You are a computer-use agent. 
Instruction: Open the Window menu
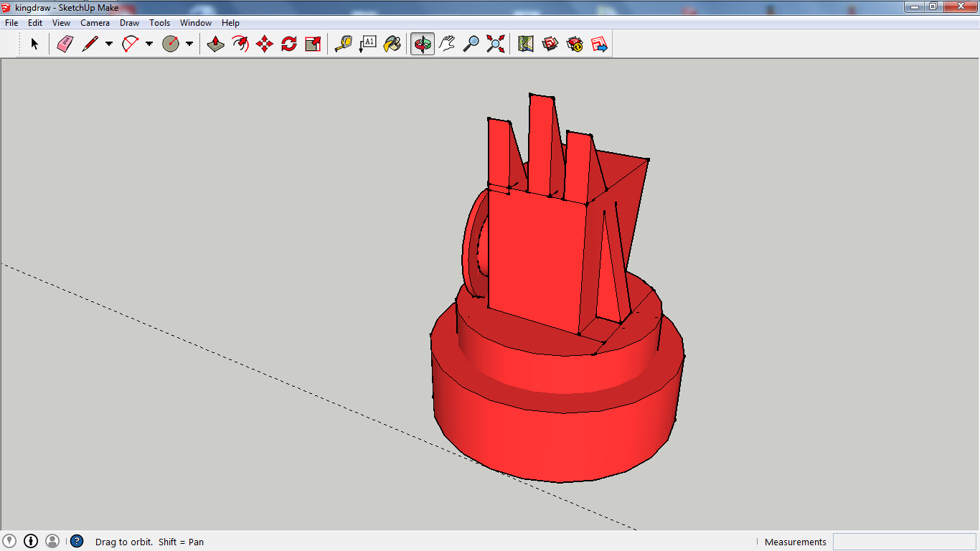(x=196, y=23)
